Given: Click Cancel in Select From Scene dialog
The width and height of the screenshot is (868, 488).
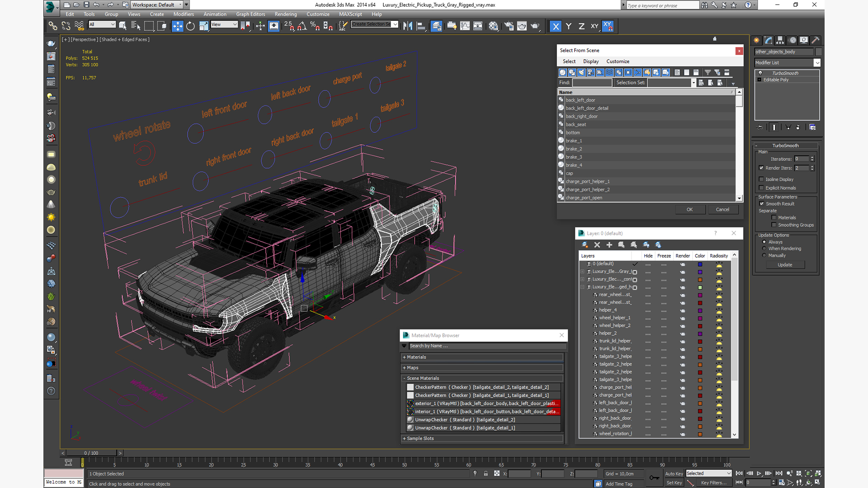Looking at the screenshot, I should 722,209.
